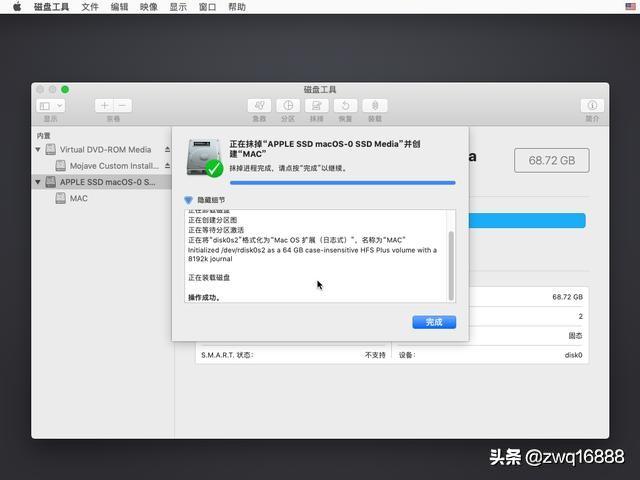Click the blue disk usage bar

[x=527, y=220]
